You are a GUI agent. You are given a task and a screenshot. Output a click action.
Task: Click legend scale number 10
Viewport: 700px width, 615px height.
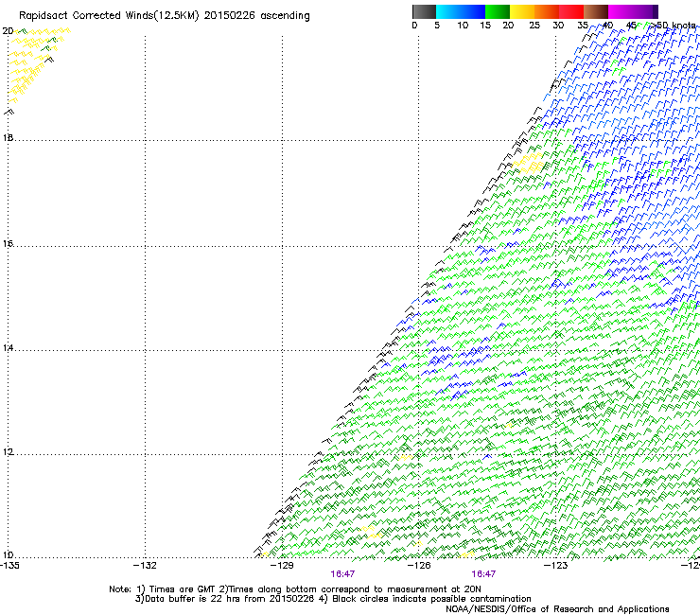pyautogui.click(x=463, y=26)
